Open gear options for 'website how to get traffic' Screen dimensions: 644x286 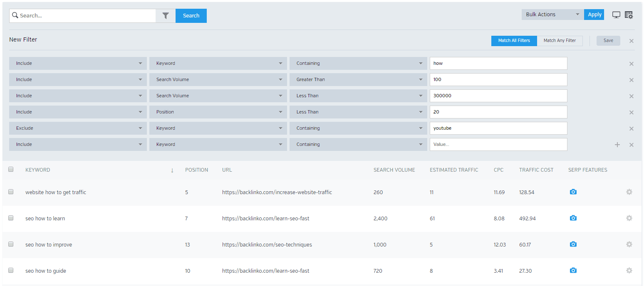(629, 192)
